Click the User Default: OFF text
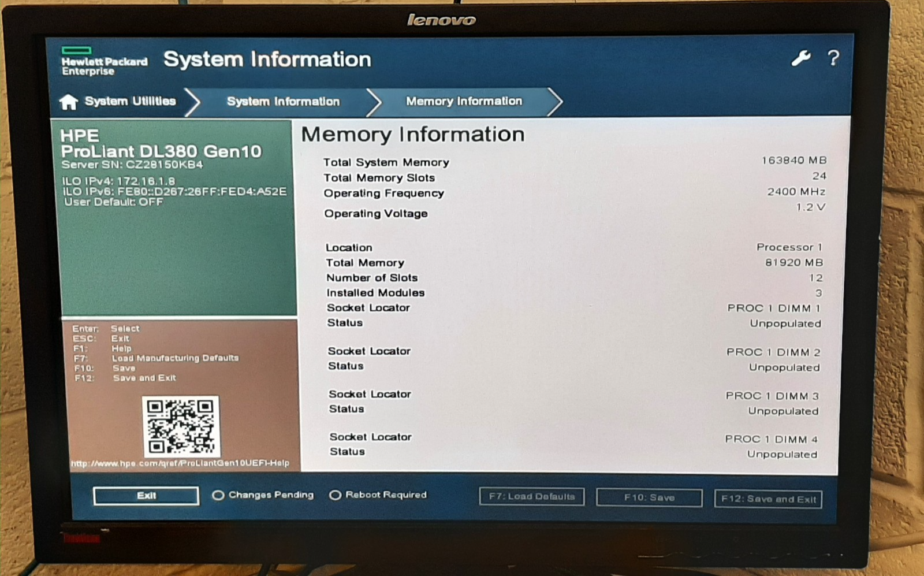This screenshot has width=924, height=576. point(113,202)
